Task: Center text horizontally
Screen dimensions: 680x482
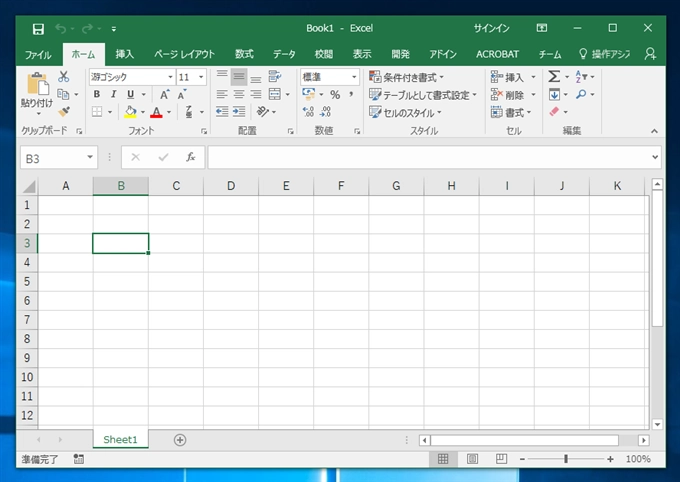Action: (x=239, y=94)
